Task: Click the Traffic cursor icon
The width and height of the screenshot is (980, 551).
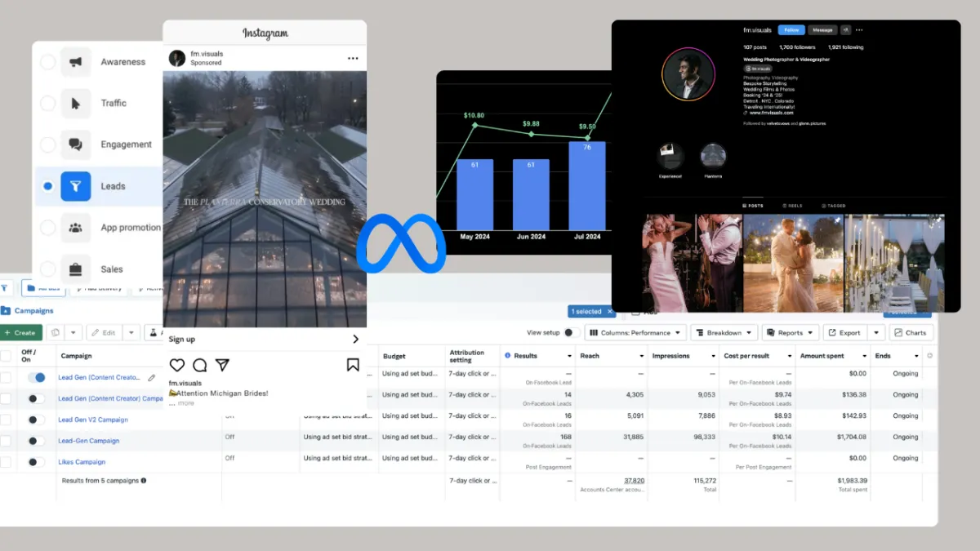Action: coord(75,104)
